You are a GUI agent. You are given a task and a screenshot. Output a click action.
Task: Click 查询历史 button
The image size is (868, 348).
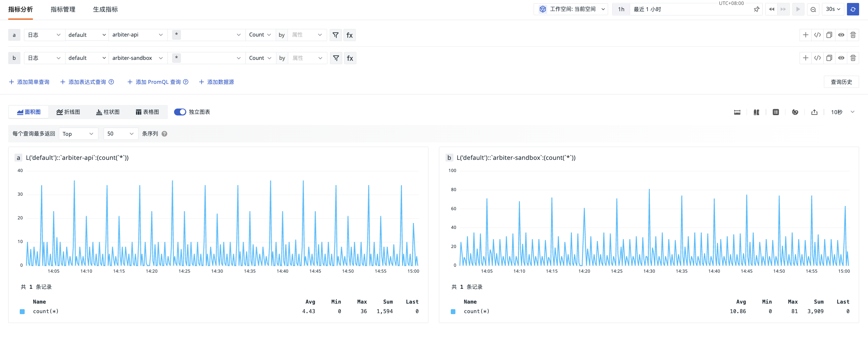(841, 82)
